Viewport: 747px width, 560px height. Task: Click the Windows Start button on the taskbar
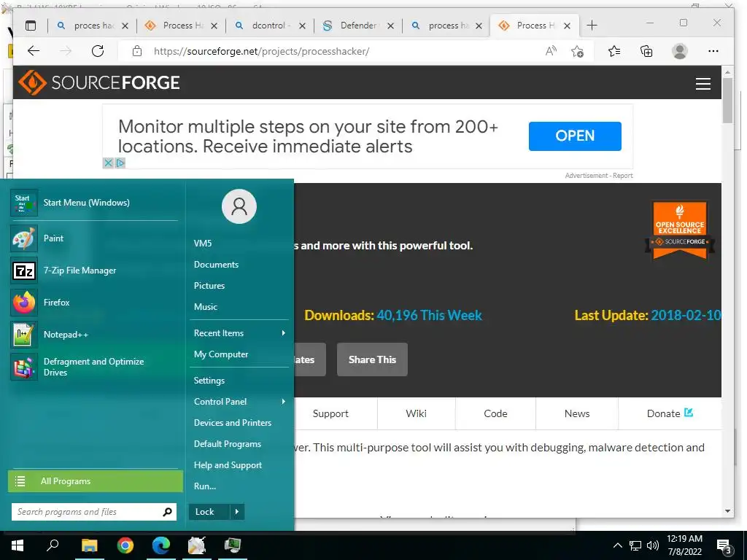(18, 545)
